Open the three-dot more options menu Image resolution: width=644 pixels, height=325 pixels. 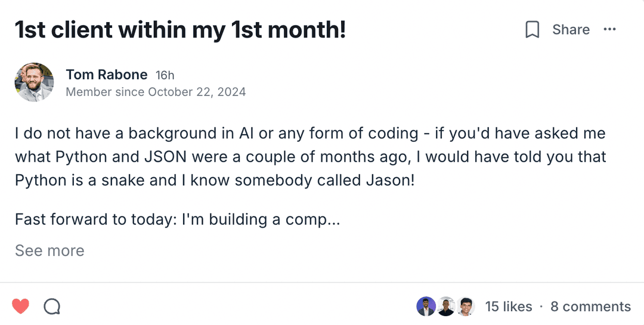coord(609,30)
